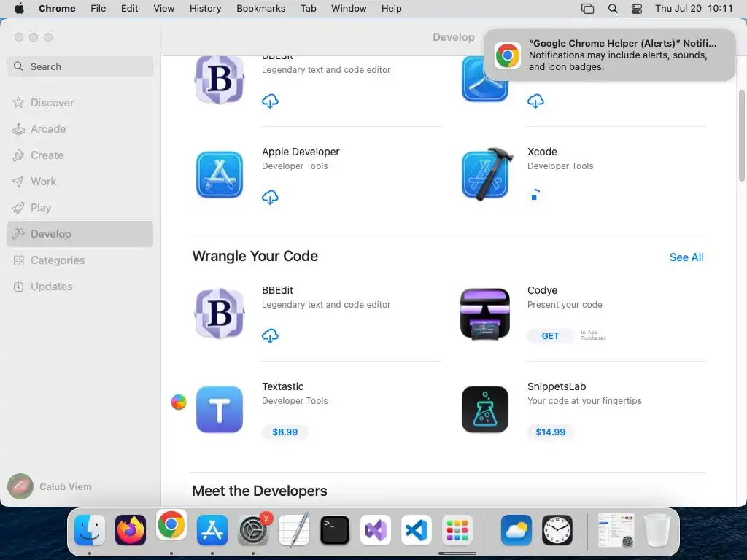Image resolution: width=747 pixels, height=560 pixels.
Task: Buy SnippetsLab for $14.99
Action: coord(550,432)
